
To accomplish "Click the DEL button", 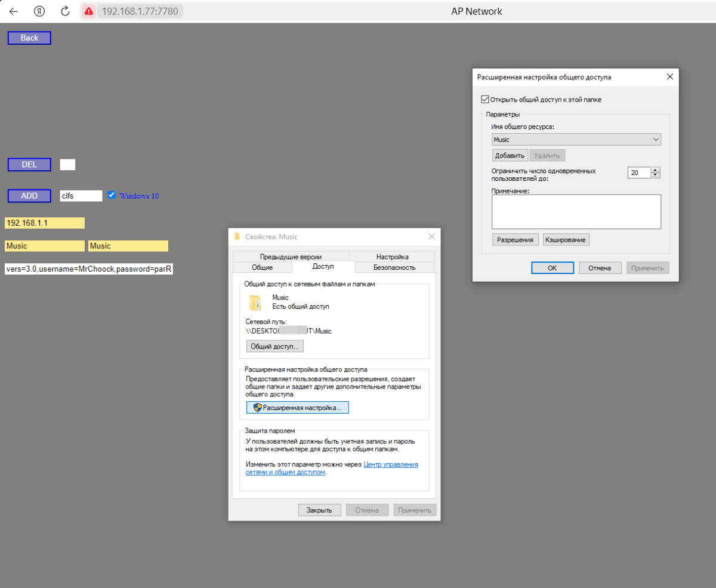I will pyautogui.click(x=29, y=165).
